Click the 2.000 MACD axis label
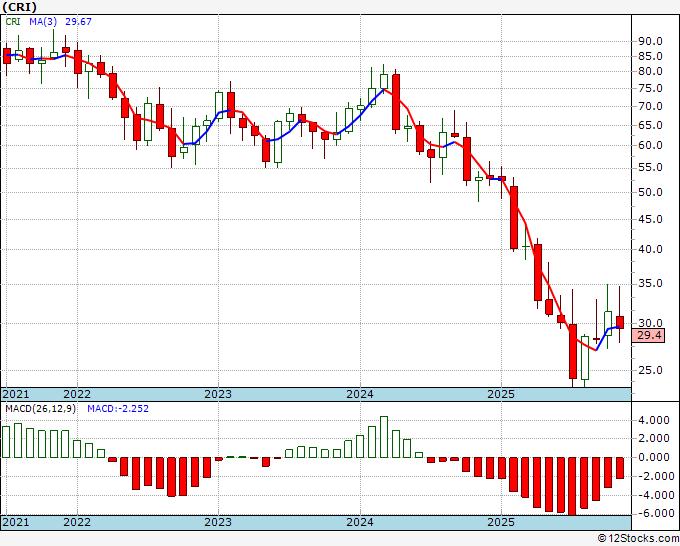Image resolution: width=680 pixels, height=546 pixels. coord(654,439)
